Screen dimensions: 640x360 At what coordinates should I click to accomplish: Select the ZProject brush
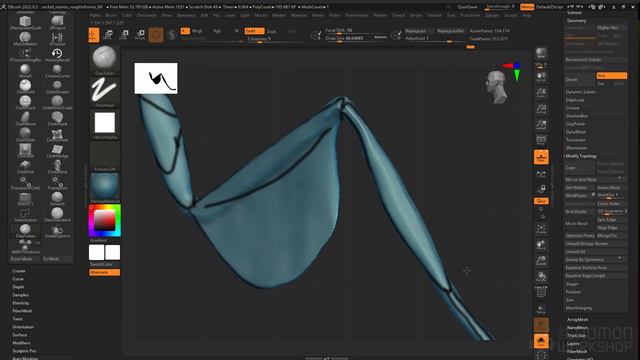(57, 23)
